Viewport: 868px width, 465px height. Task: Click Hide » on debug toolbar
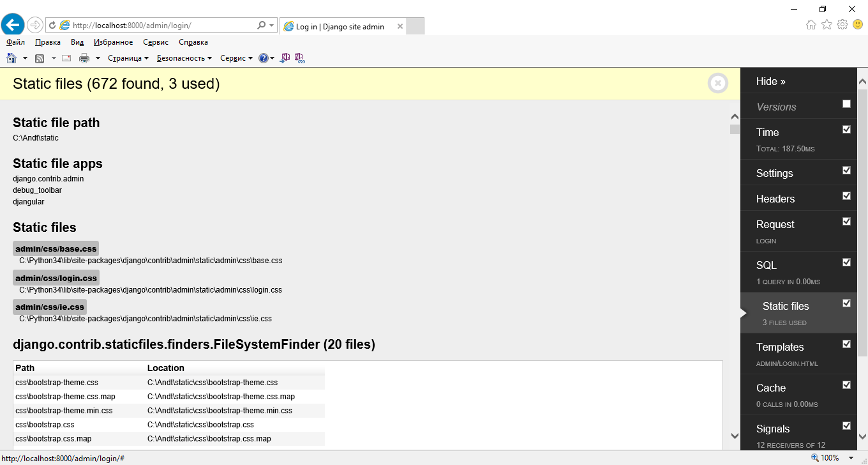(770, 81)
